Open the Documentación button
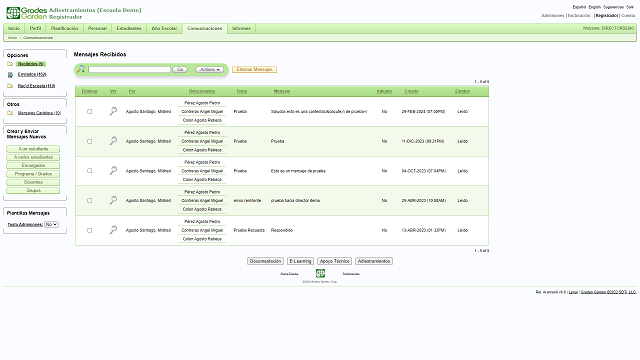The image size is (640, 360). click(265, 261)
